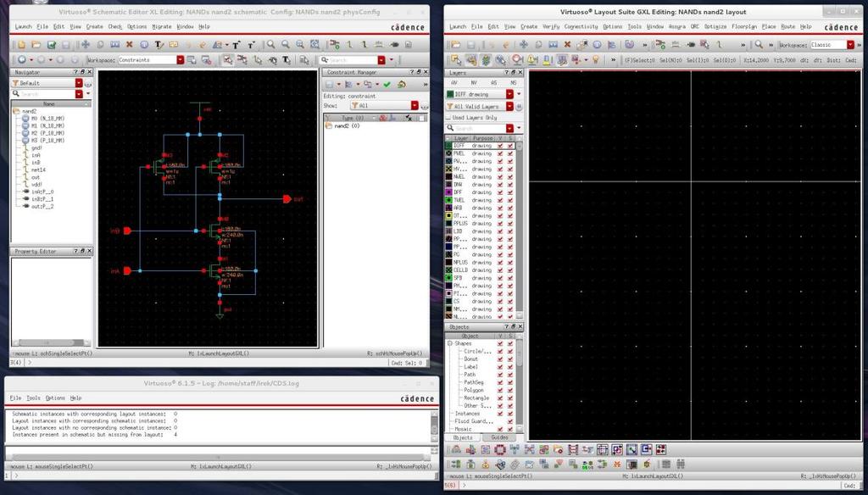Toggle visibility checkbox for NPLUS layer
This screenshot has height=495, width=868.
point(500,263)
